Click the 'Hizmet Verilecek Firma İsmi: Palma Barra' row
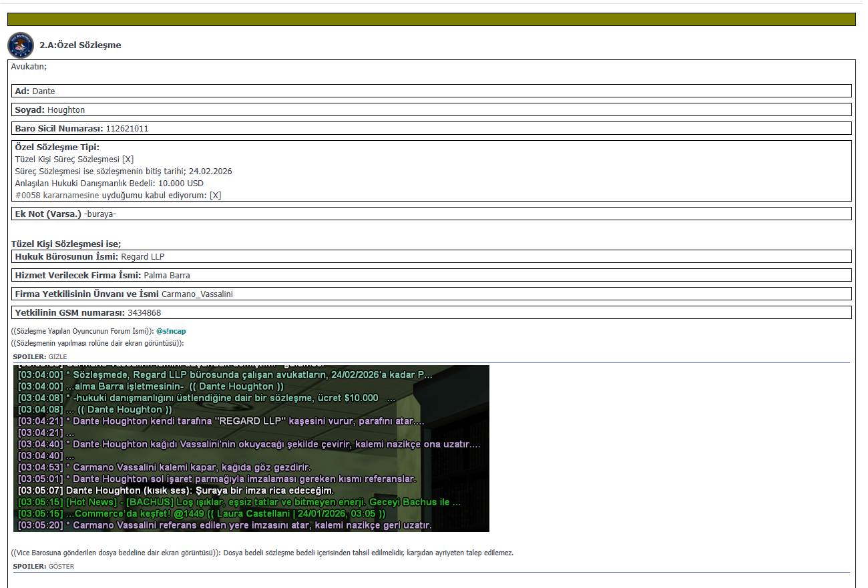This screenshot has height=588, width=868. [432, 275]
